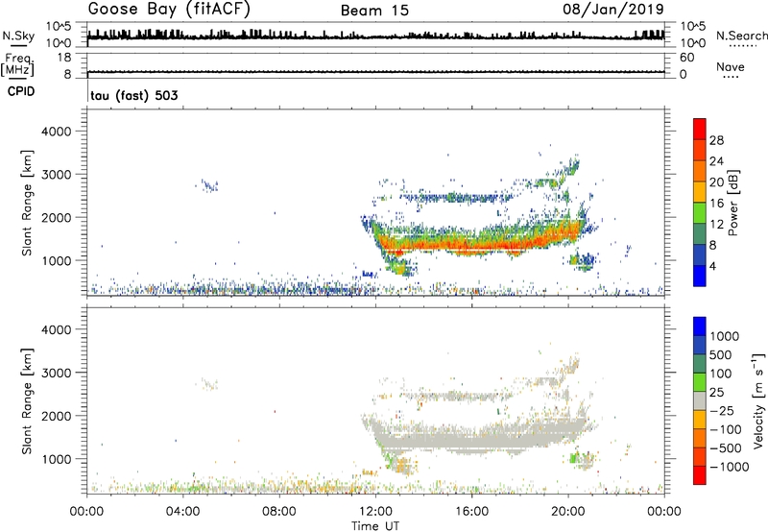The image size is (768, 532).
Task: Click the '-25' label on the velocity scale
Action: pyautogui.click(x=722, y=411)
